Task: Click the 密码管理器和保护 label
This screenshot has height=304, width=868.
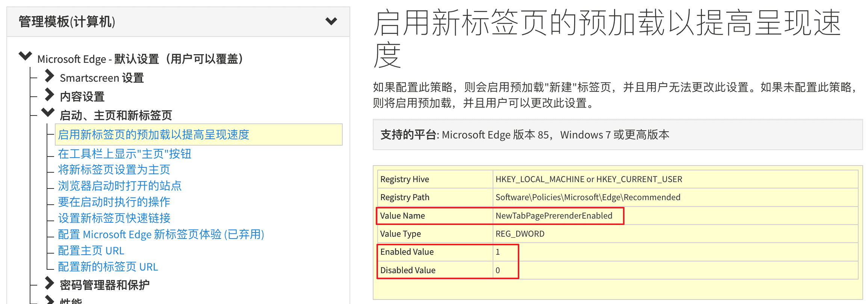Action: pyautogui.click(x=104, y=285)
